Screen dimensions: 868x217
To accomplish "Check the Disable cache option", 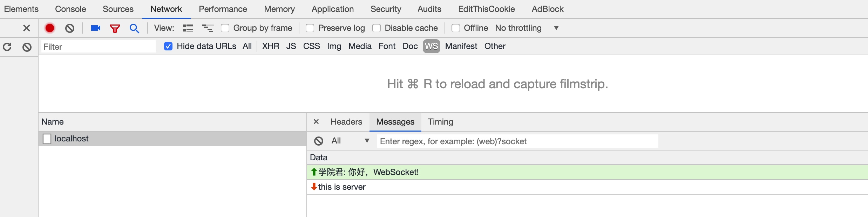I will point(377,28).
